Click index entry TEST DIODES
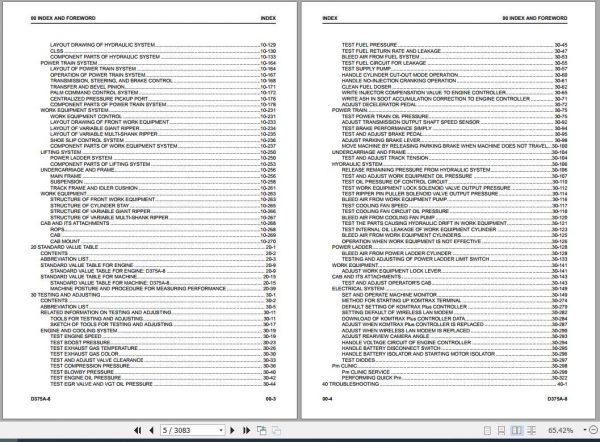This screenshot has height=442, width=600. (x=358, y=360)
